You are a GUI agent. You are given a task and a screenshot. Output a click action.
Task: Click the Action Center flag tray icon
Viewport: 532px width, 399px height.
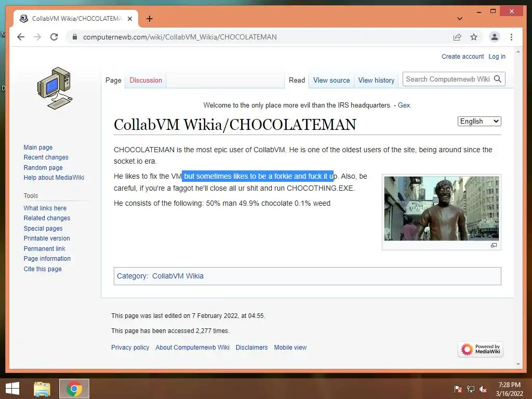[x=458, y=389]
